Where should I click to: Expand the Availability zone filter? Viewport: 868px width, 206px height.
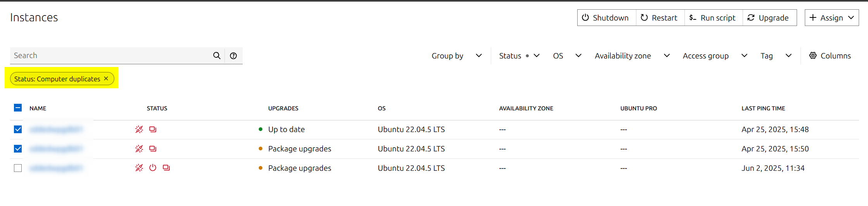point(632,56)
